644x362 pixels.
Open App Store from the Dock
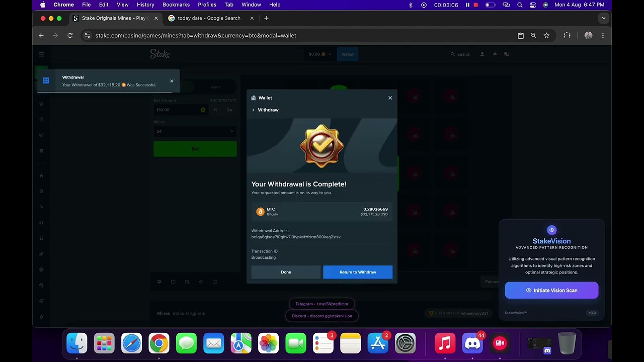tap(378, 343)
